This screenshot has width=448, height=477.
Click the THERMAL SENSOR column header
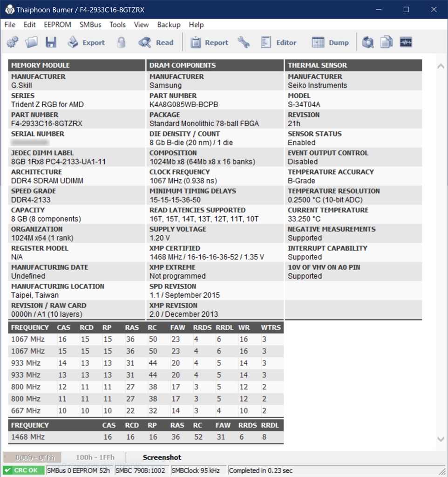(353, 65)
